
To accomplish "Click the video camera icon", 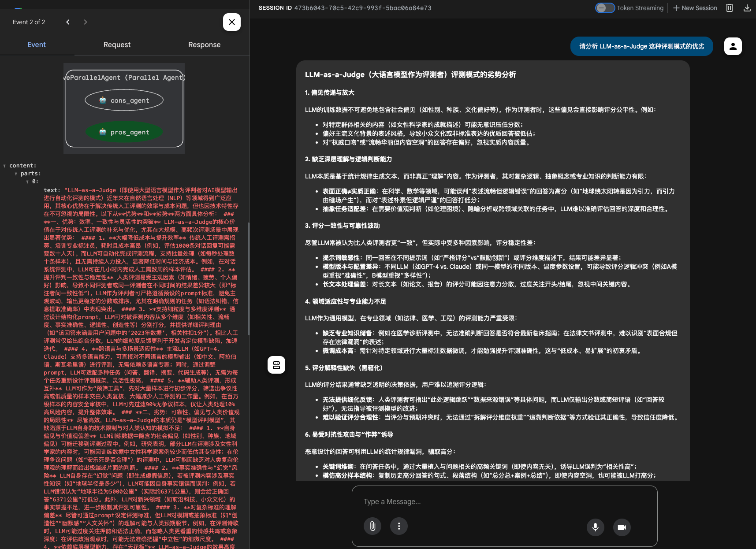I will (x=622, y=527).
